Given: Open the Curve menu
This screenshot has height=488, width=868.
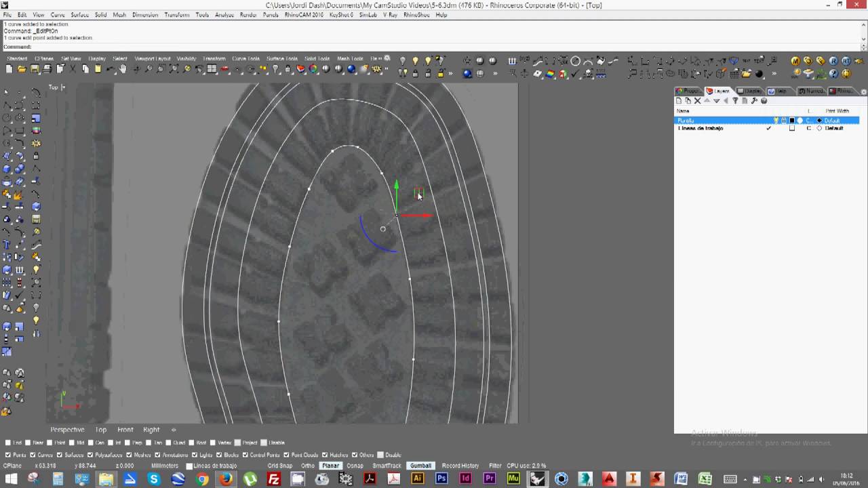Looking at the screenshot, I should point(58,15).
